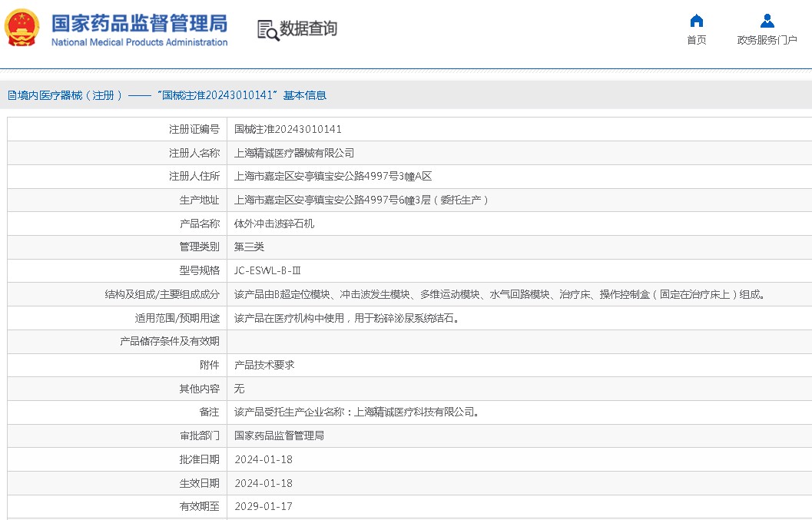Click the structure description starting 该产品由B超定位模块
The image size is (812, 520).
point(499,294)
